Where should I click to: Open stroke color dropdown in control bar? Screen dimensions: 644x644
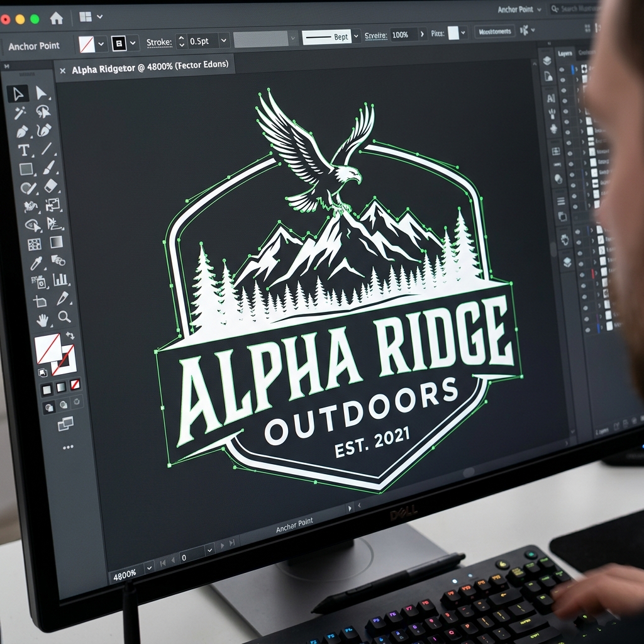[x=133, y=43]
